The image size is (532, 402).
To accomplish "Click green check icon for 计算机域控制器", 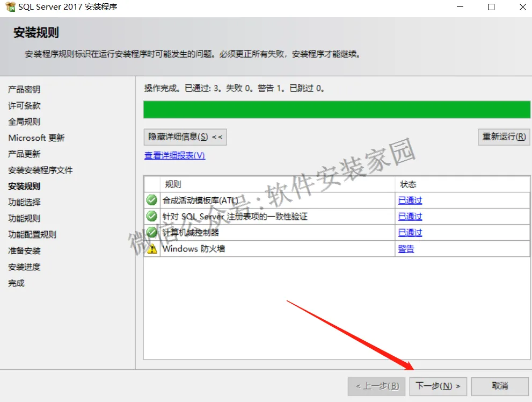I will (152, 232).
